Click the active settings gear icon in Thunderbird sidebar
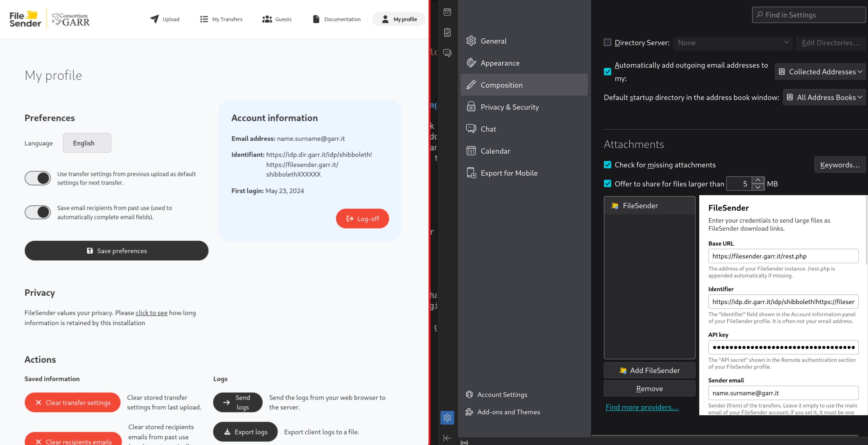The height and width of the screenshot is (445, 868). (447, 418)
